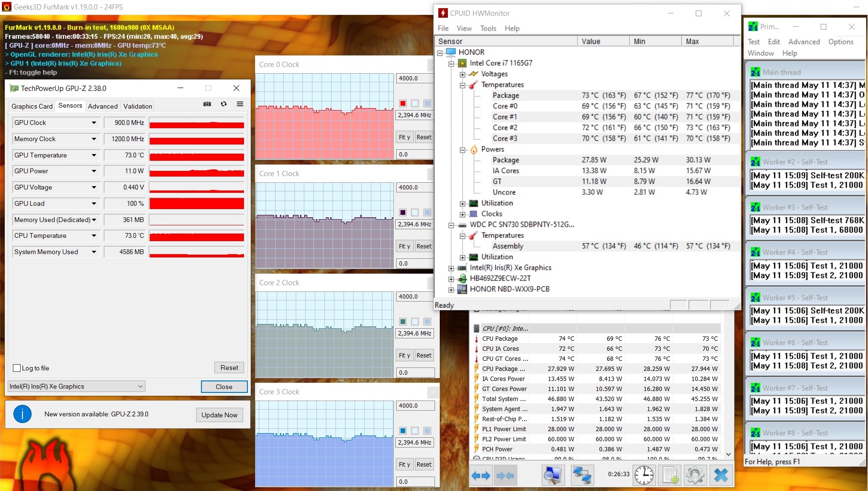Screen dimensions: 868x491
Task: Click the Prime95 app icon in title bar
Action: coord(753,27)
